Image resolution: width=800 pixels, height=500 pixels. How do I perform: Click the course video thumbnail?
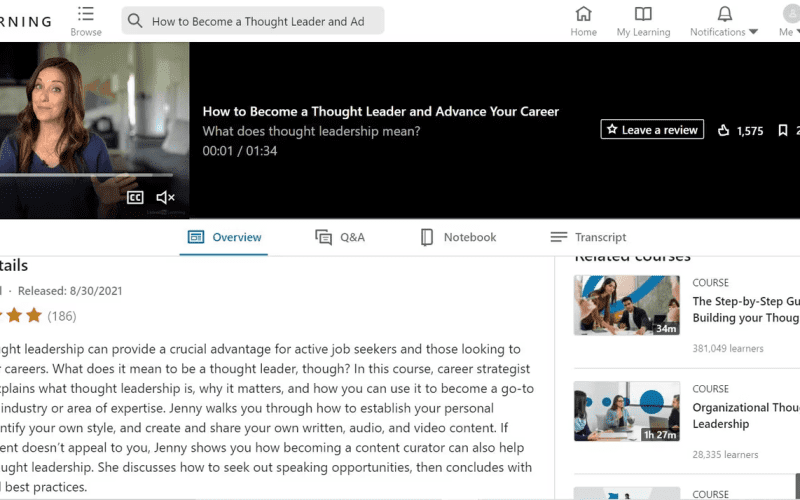pyautogui.click(x=94, y=130)
